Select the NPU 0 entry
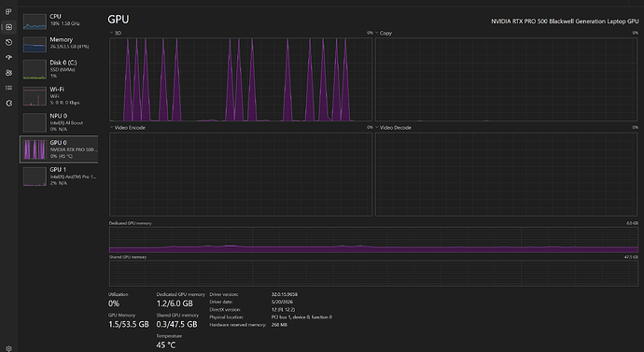644x352 pixels. (59, 122)
